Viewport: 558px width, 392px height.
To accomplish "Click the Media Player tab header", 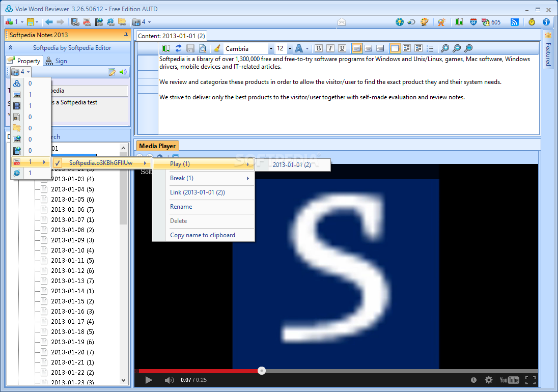I will 157,146.
